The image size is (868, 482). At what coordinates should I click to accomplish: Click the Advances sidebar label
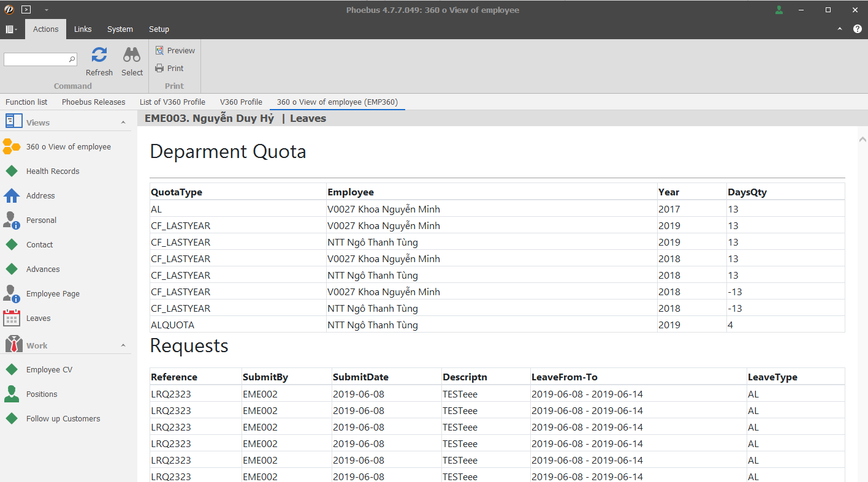tap(43, 269)
